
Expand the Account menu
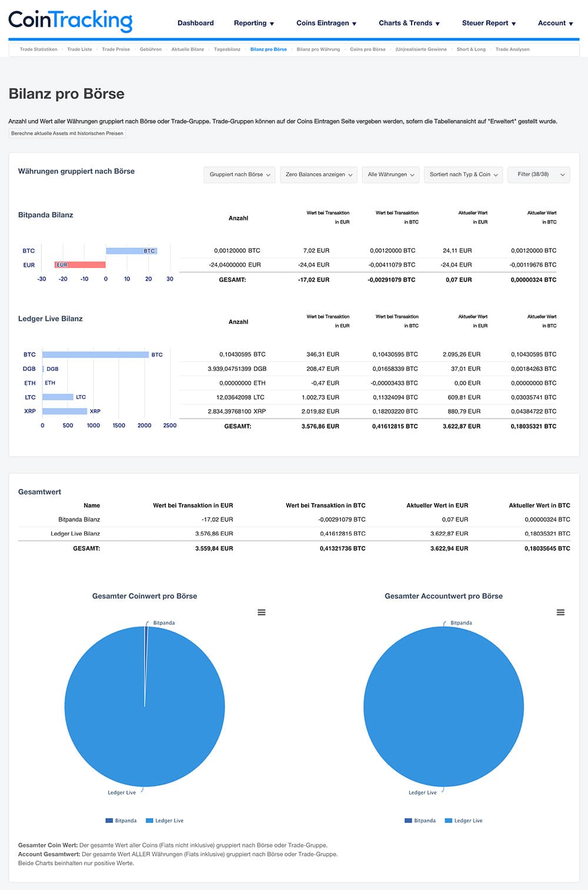pyautogui.click(x=556, y=23)
